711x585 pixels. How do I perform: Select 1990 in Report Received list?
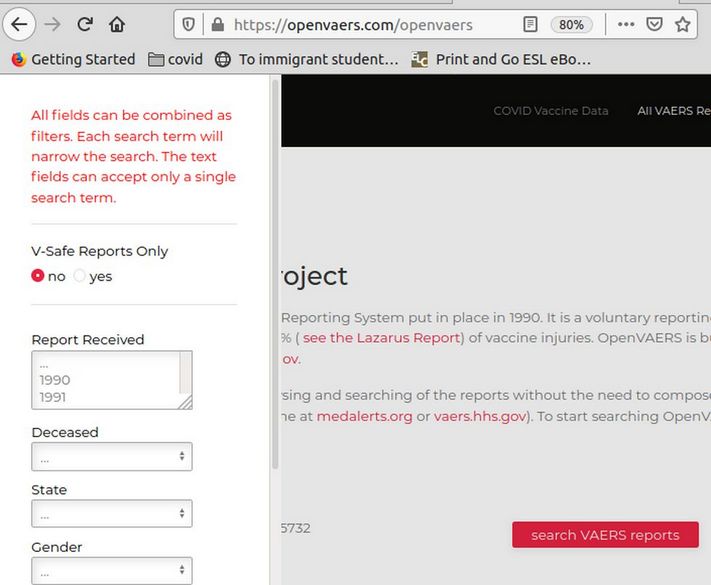55,380
